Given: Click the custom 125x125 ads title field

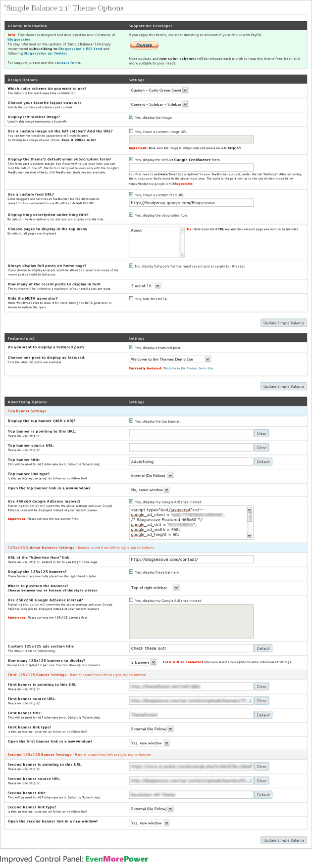Looking at the screenshot, I should [x=191, y=648].
